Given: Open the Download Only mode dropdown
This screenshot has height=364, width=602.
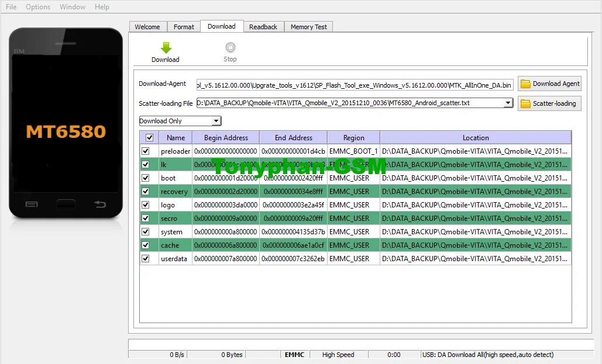Looking at the screenshot, I should [180, 121].
